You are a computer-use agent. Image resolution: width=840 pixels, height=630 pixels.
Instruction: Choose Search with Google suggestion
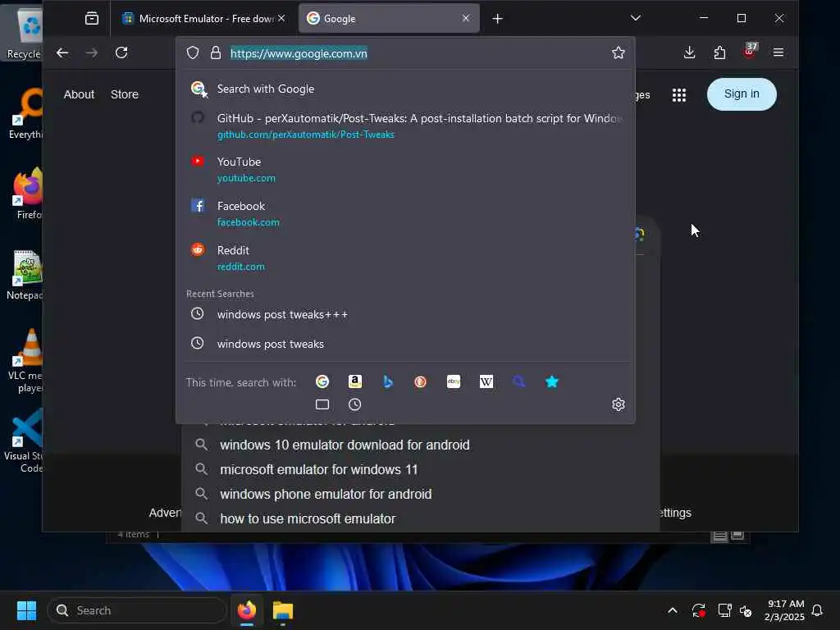(405, 89)
